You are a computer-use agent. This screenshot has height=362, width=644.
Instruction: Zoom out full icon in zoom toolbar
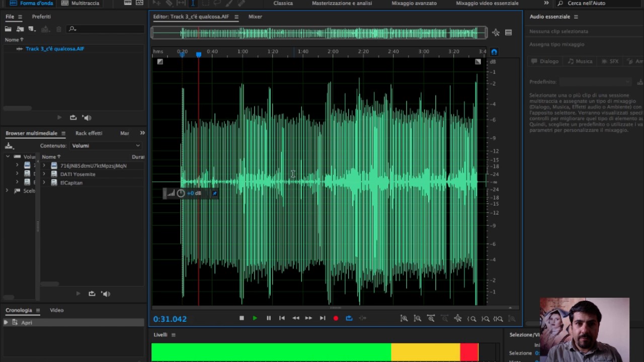(458, 318)
